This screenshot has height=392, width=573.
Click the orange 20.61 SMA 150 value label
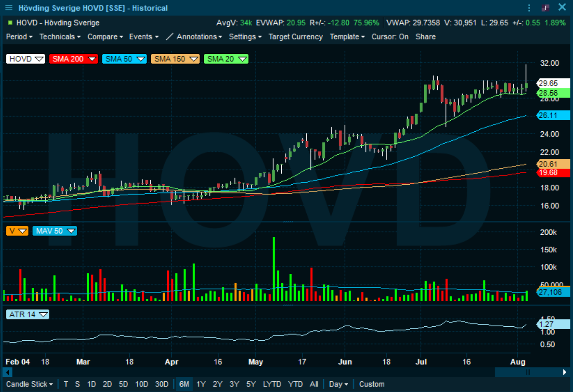pyautogui.click(x=553, y=164)
